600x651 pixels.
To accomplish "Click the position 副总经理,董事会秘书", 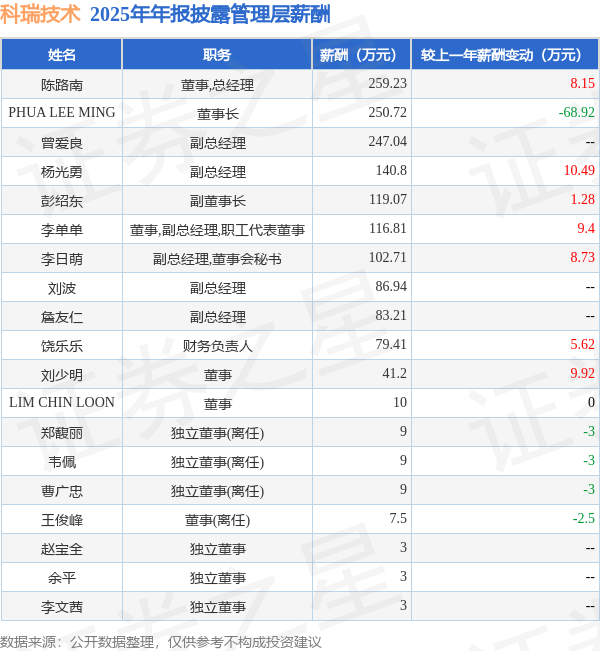I will (218, 259).
